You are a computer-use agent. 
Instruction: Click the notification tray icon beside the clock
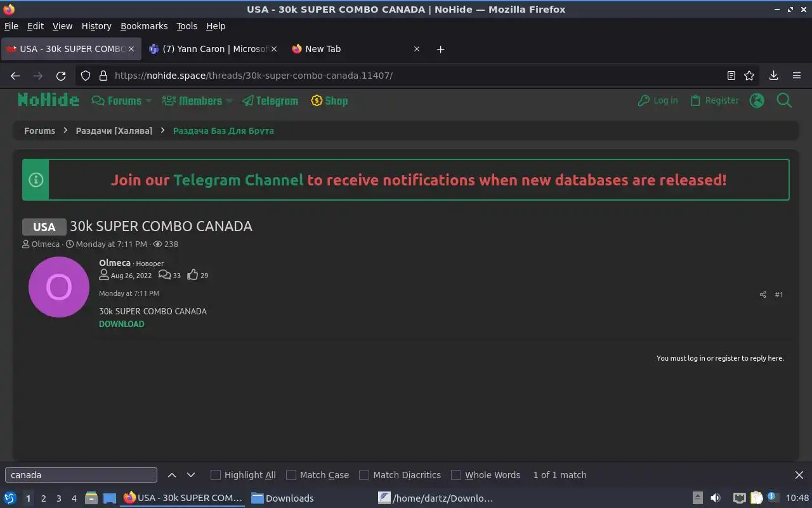[772, 497]
